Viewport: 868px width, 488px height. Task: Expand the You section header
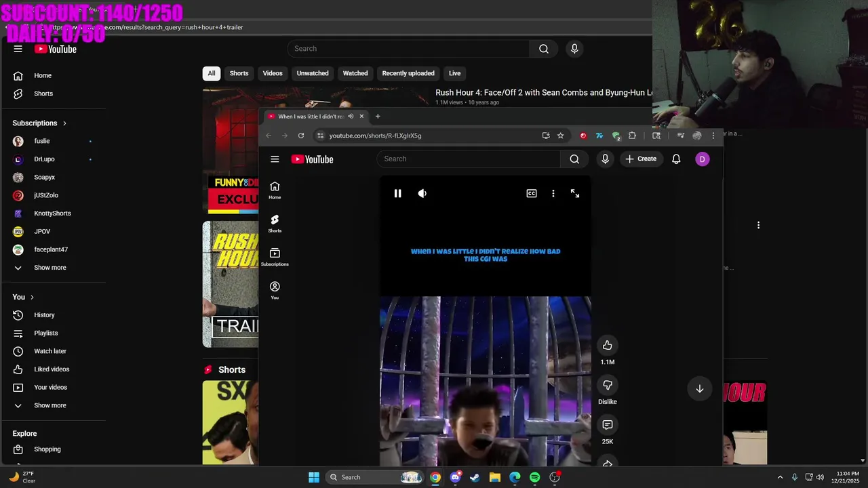[23, 297]
